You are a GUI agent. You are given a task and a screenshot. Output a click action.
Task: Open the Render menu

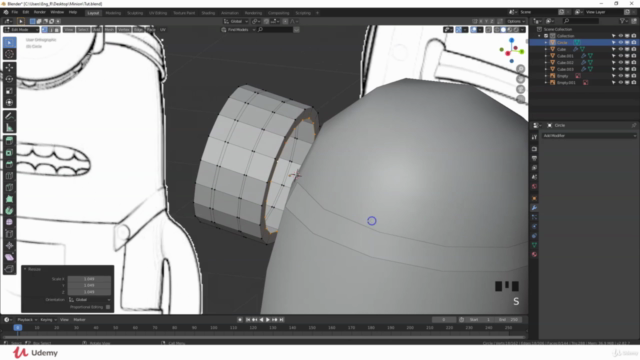pyautogui.click(x=40, y=13)
